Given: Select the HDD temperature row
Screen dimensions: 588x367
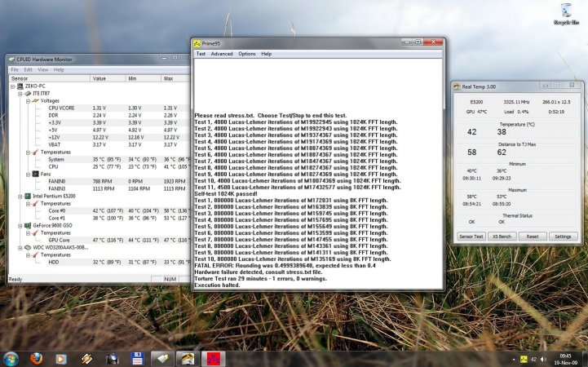Looking at the screenshot, I should tap(99, 262).
